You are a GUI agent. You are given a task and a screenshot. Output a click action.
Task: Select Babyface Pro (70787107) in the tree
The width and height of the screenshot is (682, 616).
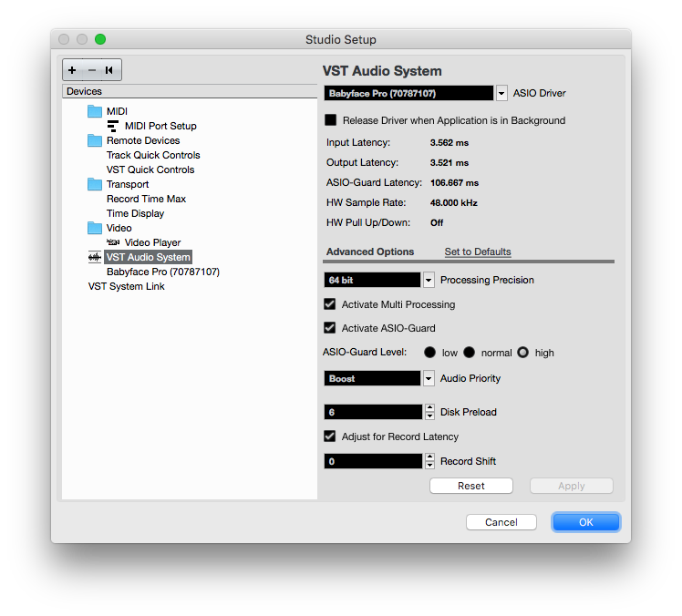pyautogui.click(x=163, y=272)
